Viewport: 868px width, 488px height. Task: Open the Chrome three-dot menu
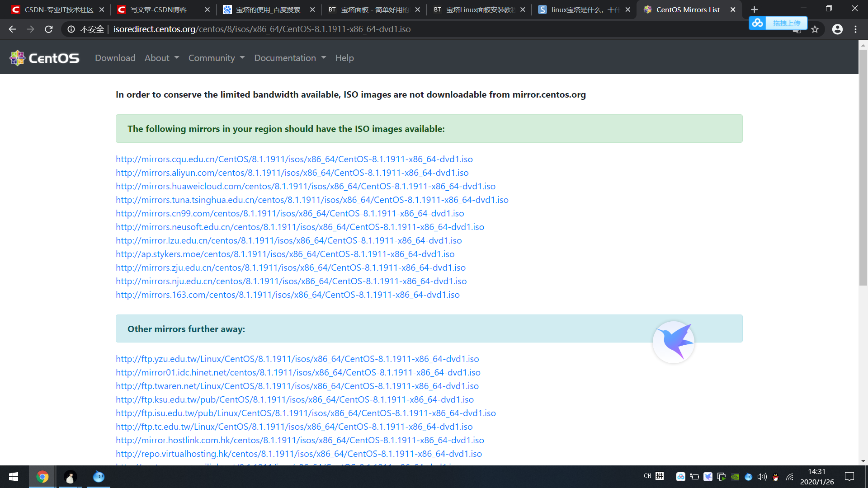pos(855,29)
